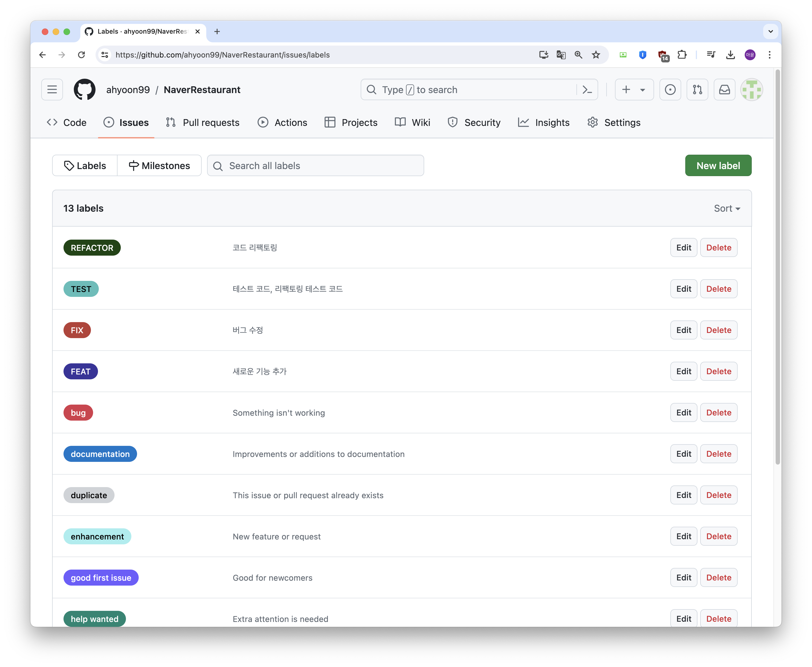
Task: Open the Google Translate page icon
Action: click(561, 55)
